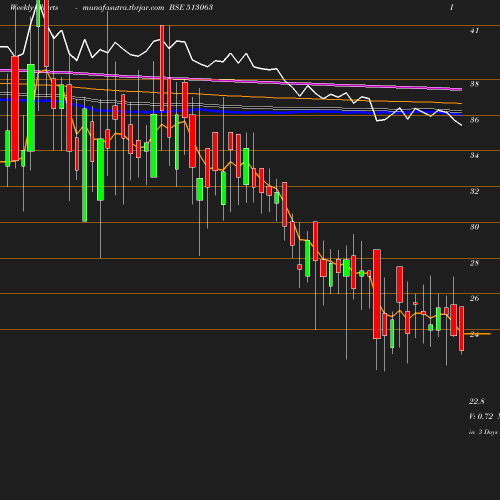Click the 36 price axis label
This screenshot has width=500, height=500.
point(474,120)
